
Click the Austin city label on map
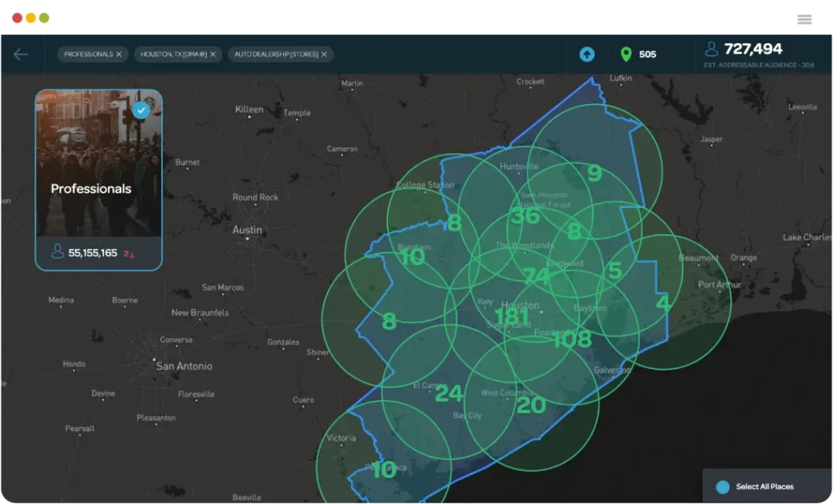(x=247, y=230)
